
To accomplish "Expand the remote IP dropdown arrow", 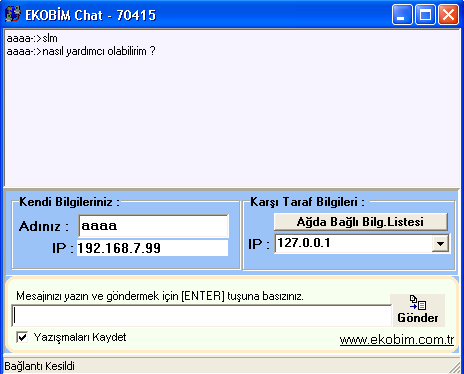I will (x=440, y=244).
